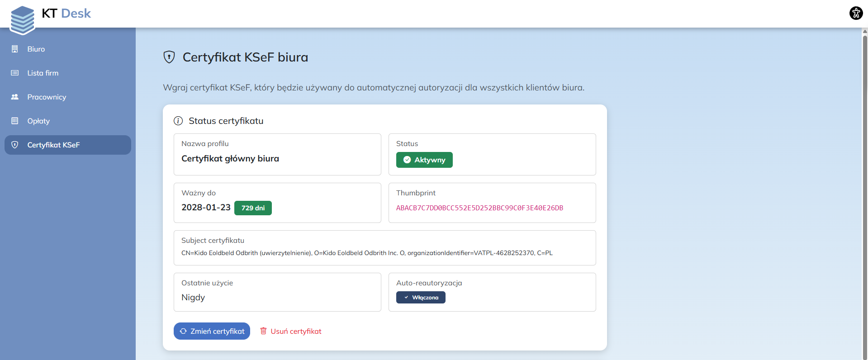Image resolution: width=868 pixels, height=360 pixels.
Task: Click the info icon next to Status certyfikatu
Action: tap(178, 121)
